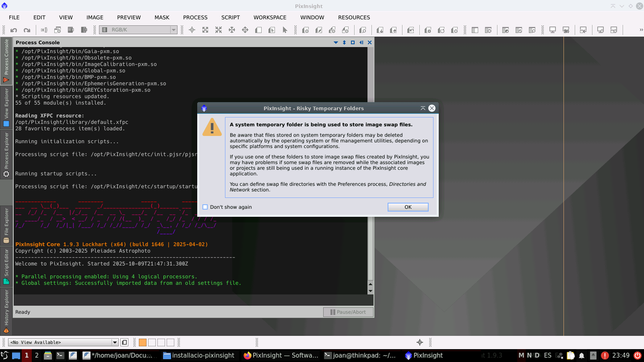Switch to workspace 2 in taskbar
The width and height of the screenshot is (644, 362).
click(x=37, y=355)
